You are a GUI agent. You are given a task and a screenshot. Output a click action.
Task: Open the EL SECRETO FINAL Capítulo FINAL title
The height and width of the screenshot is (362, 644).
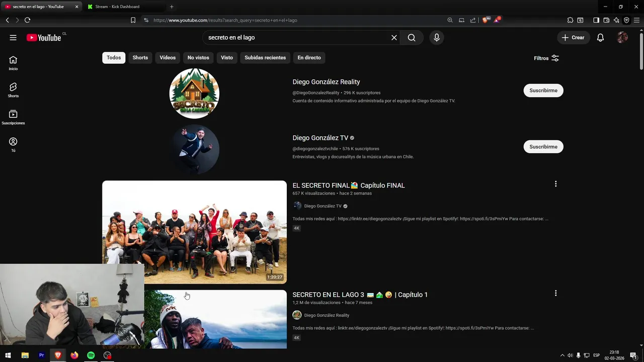point(349,186)
